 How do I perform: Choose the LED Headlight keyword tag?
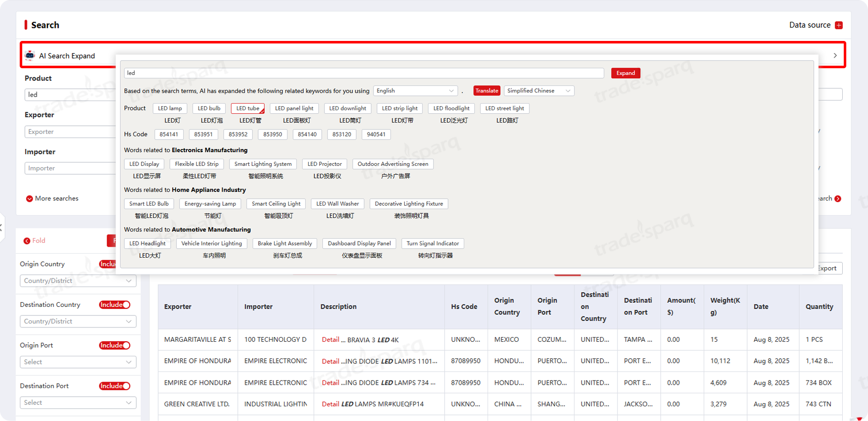tap(148, 244)
